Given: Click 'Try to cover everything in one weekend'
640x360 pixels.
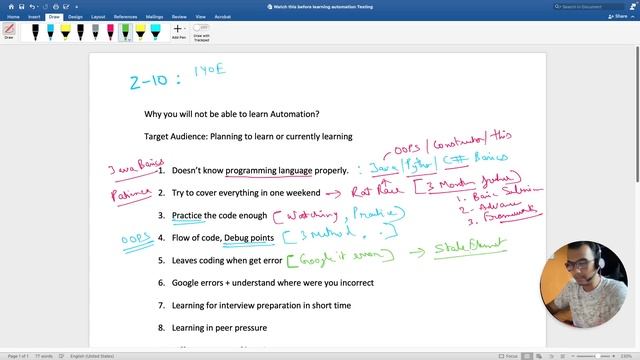Looking at the screenshot, I should (246, 193).
